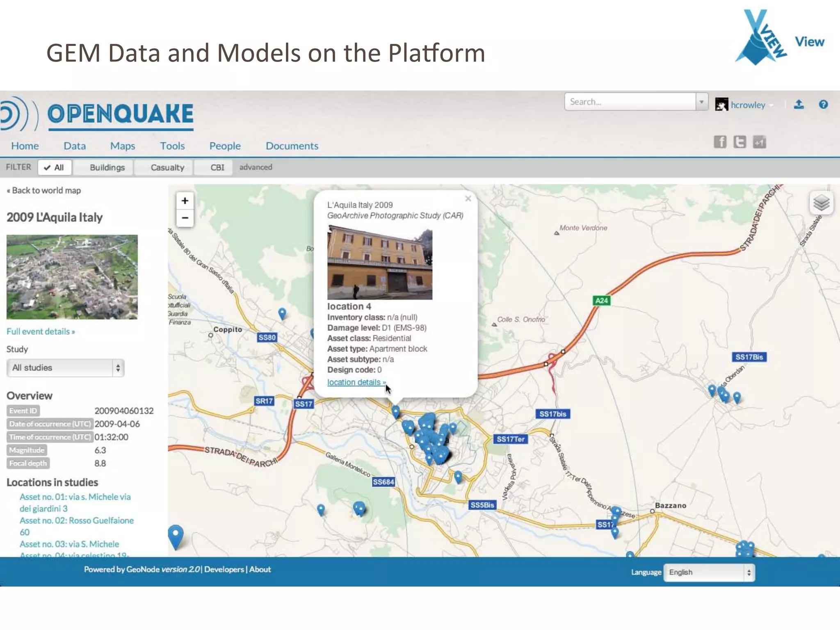Screen dimensions: 840x630
Task: Click the upload icon in header
Action: pos(799,104)
